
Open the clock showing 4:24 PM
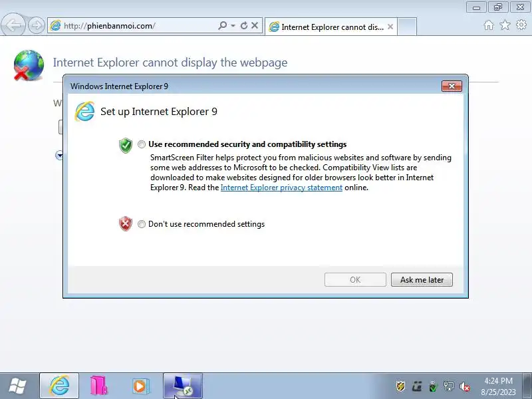click(498, 386)
